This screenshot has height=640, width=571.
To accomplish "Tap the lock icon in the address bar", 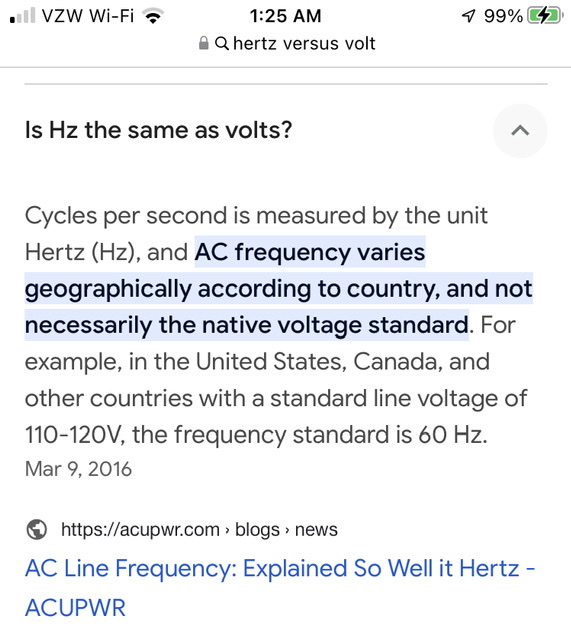I will 203,43.
